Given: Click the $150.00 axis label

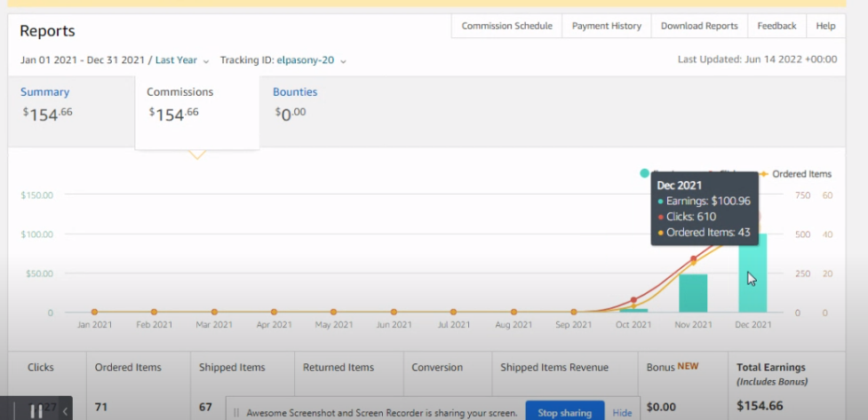Looking at the screenshot, I should (37, 194).
